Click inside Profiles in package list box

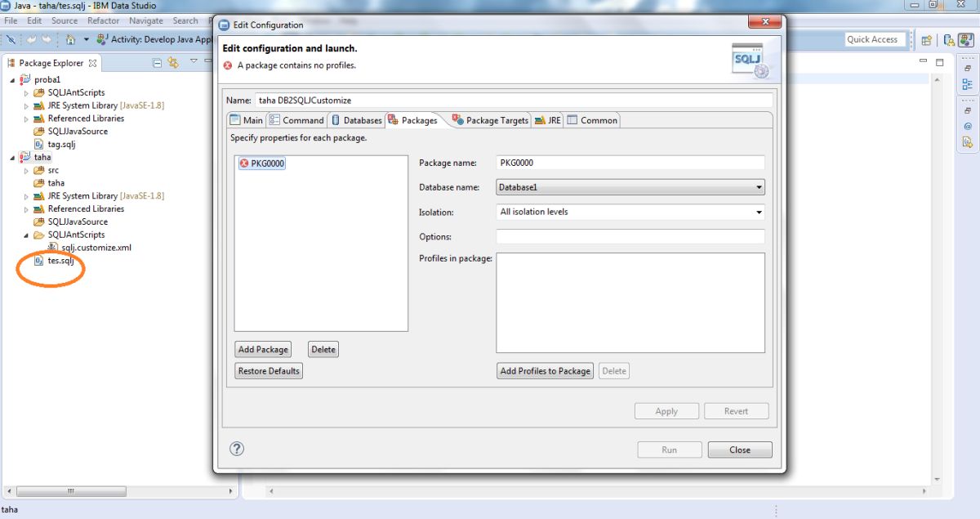(630, 302)
